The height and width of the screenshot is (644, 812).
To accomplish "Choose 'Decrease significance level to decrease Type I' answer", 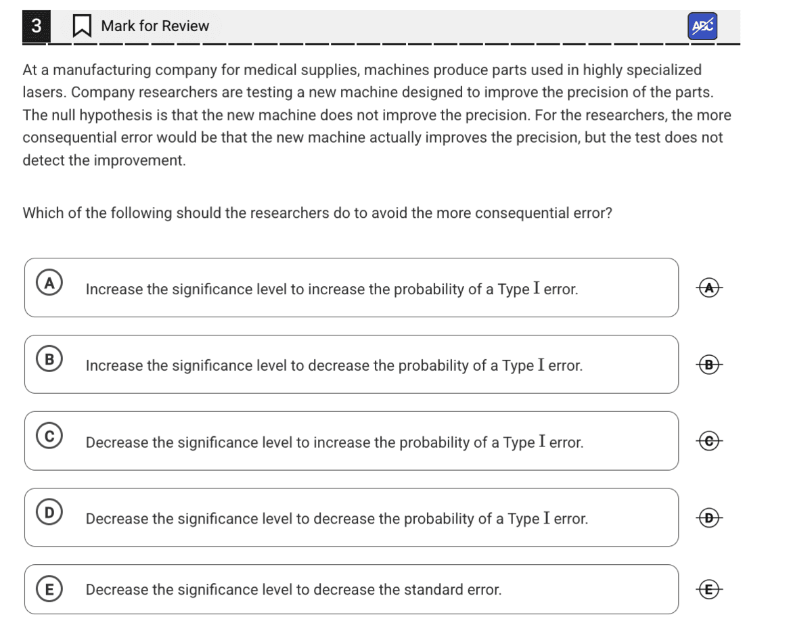I will point(351,517).
